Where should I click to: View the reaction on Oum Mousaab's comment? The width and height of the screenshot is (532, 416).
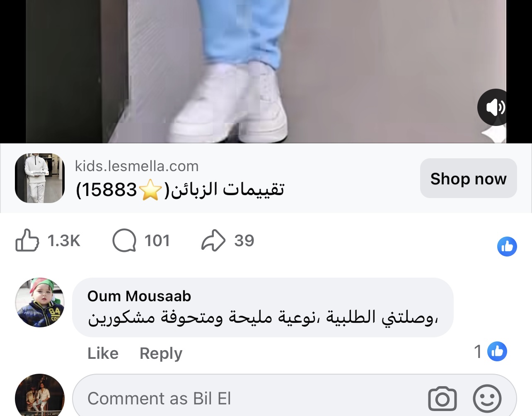coord(491,352)
